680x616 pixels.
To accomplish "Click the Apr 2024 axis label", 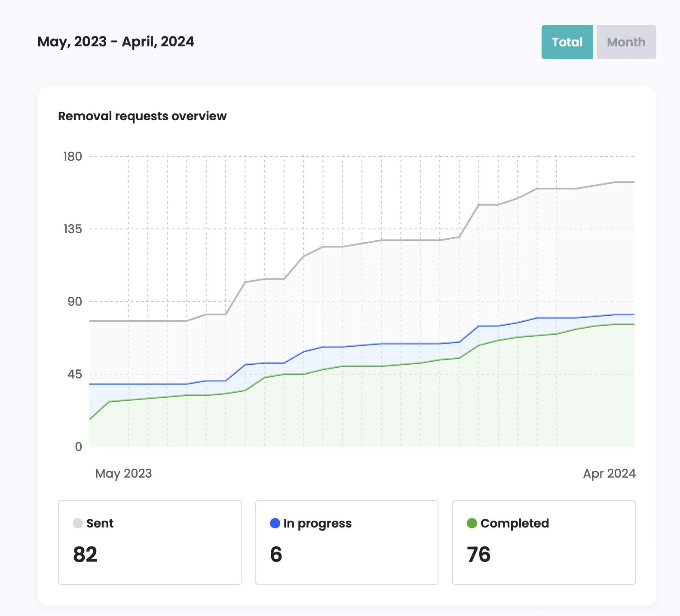I will click(x=609, y=473).
